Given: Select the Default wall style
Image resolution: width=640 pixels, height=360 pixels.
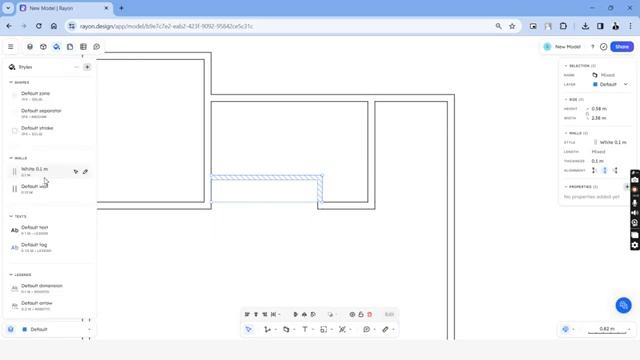Looking at the screenshot, I should 49,189.
